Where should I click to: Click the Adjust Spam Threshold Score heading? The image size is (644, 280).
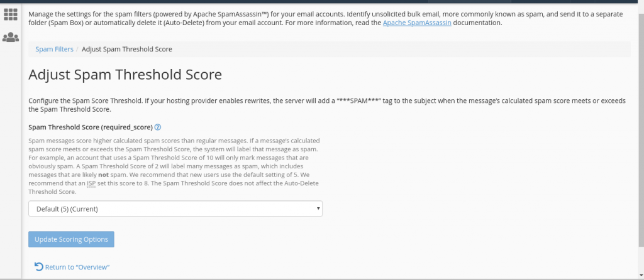[x=125, y=75]
